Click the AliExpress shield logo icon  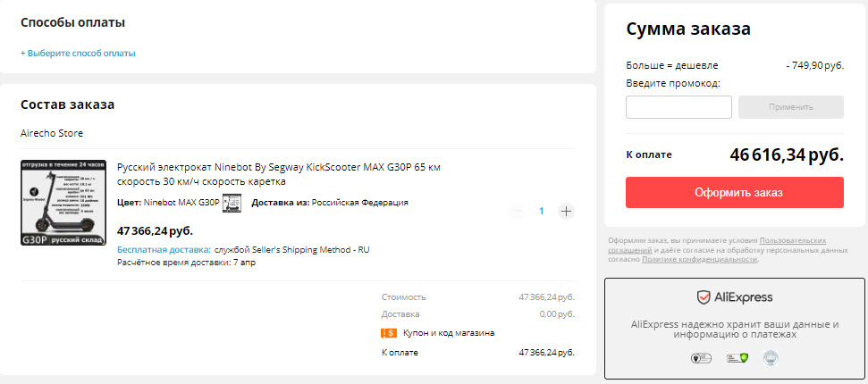[x=704, y=297]
